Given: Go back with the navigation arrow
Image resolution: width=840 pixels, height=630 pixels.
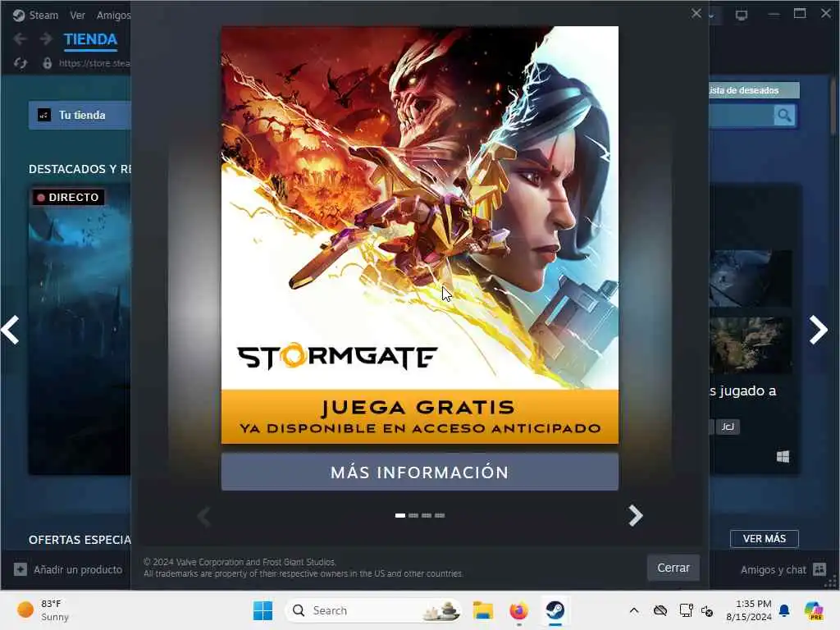Looking at the screenshot, I should pyautogui.click(x=21, y=39).
